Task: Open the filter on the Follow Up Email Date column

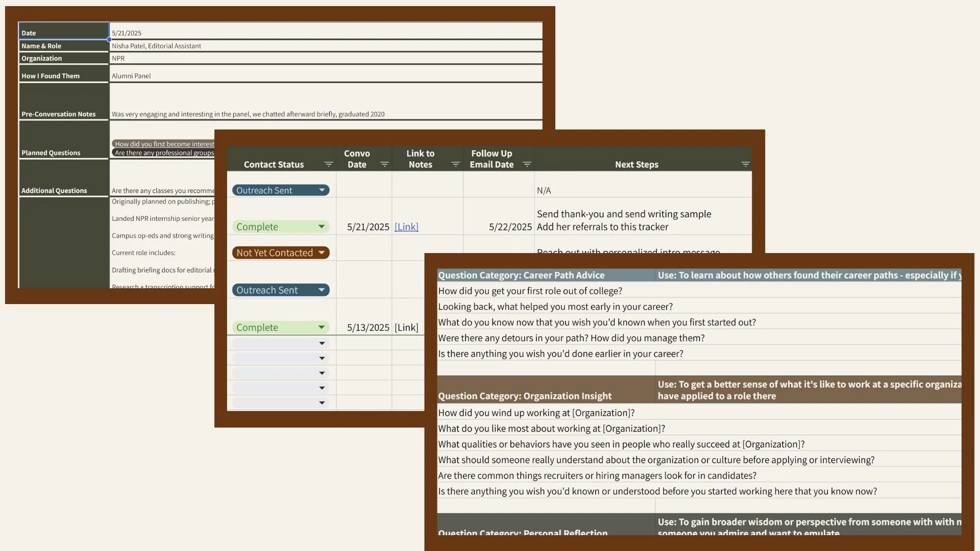Action: coord(528,164)
